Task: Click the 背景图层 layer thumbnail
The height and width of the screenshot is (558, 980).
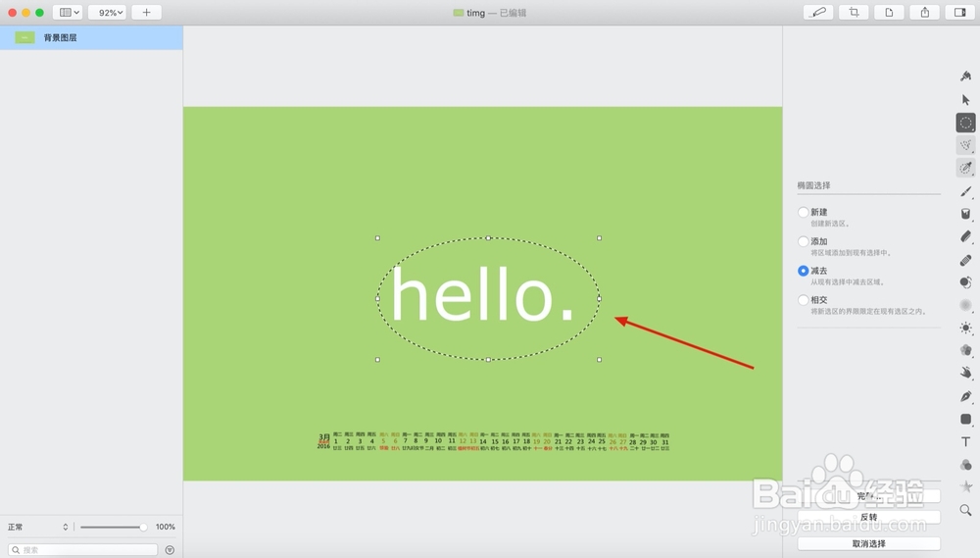Action: click(24, 37)
